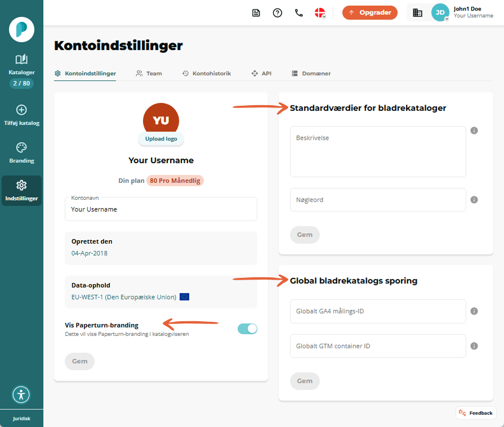Viewport: 504px width, 427px height.
Task: Click the Globalt GTM container ID field
Action: [378, 346]
